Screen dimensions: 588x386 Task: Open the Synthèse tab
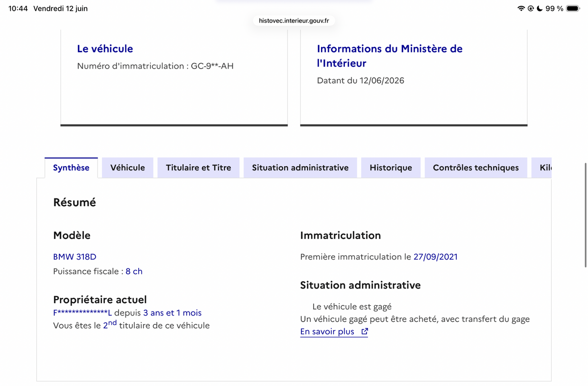click(x=71, y=168)
